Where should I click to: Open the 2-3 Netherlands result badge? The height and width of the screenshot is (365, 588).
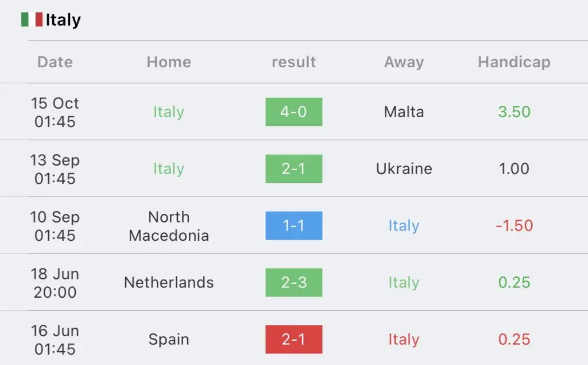click(x=293, y=282)
